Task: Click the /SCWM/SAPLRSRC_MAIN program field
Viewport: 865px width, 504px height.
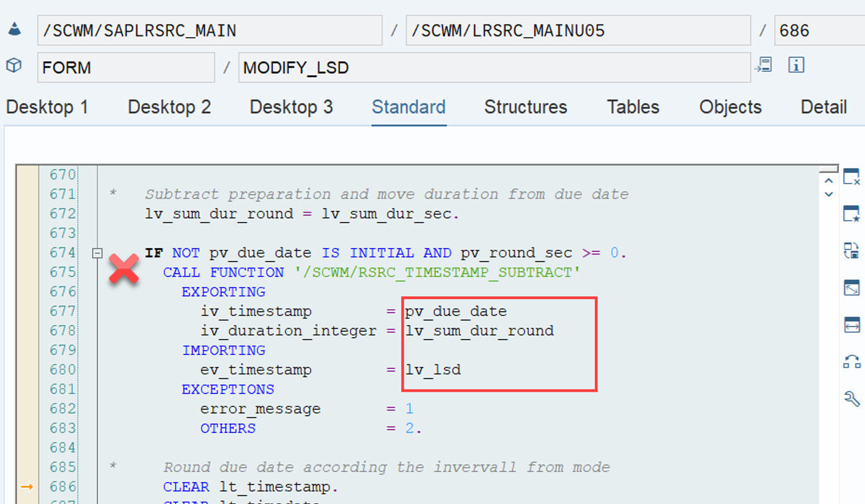Action: (x=210, y=31)
